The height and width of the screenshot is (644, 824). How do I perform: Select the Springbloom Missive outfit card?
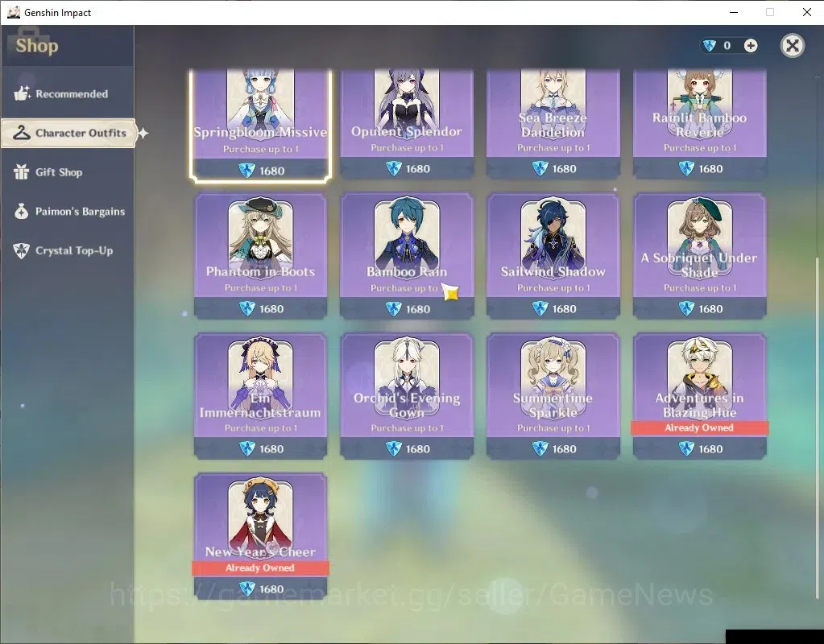pyautogui.click(x=261, y=125)
